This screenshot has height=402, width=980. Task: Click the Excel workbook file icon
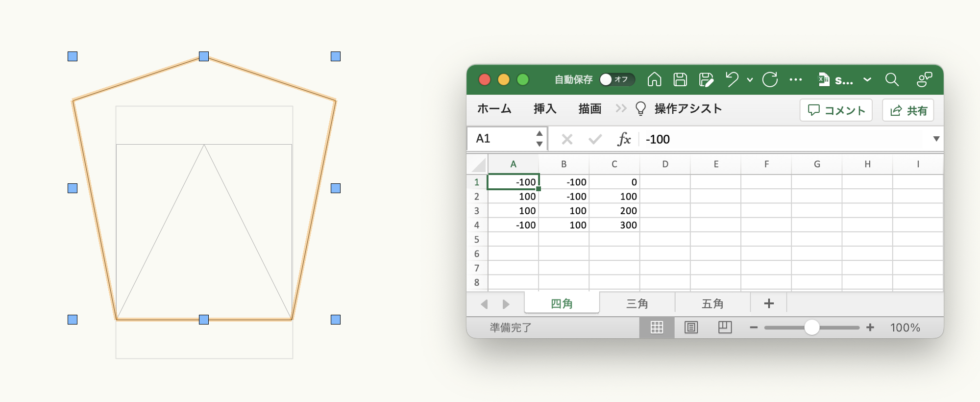[x=824, y=79]
